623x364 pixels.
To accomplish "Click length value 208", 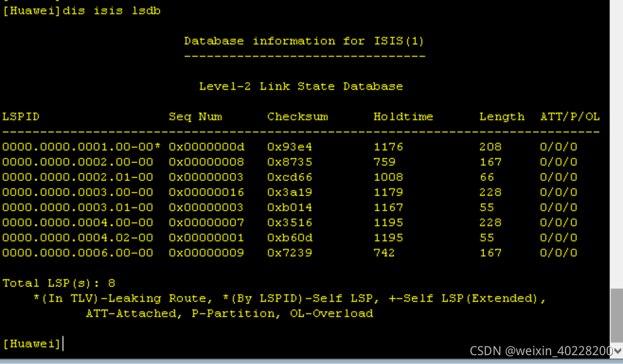I will coord(490,147).
